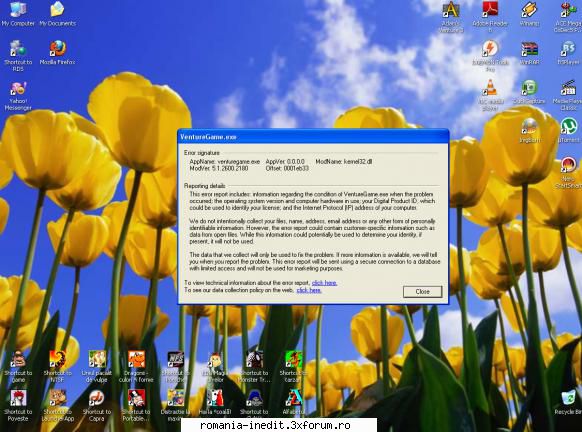582x432 pixels.
Task: Open the Shortcut to tarzan icon
Action: pyautogui.click(x=293, y=367)
